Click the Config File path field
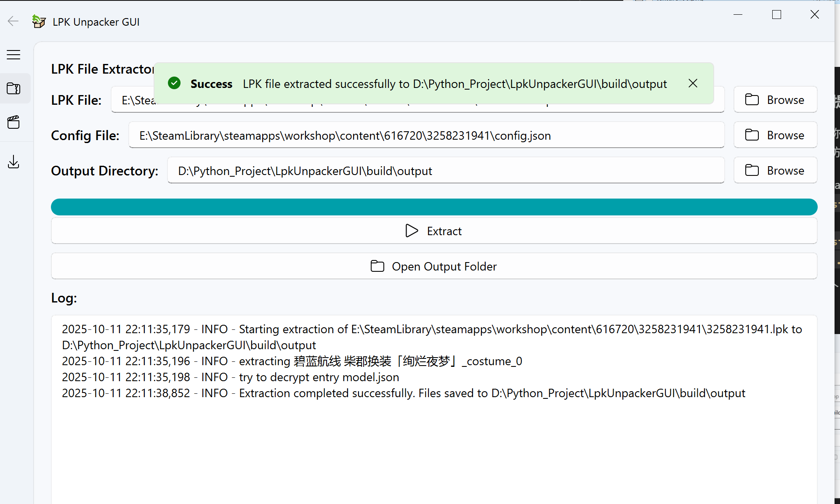 [426, 135]
